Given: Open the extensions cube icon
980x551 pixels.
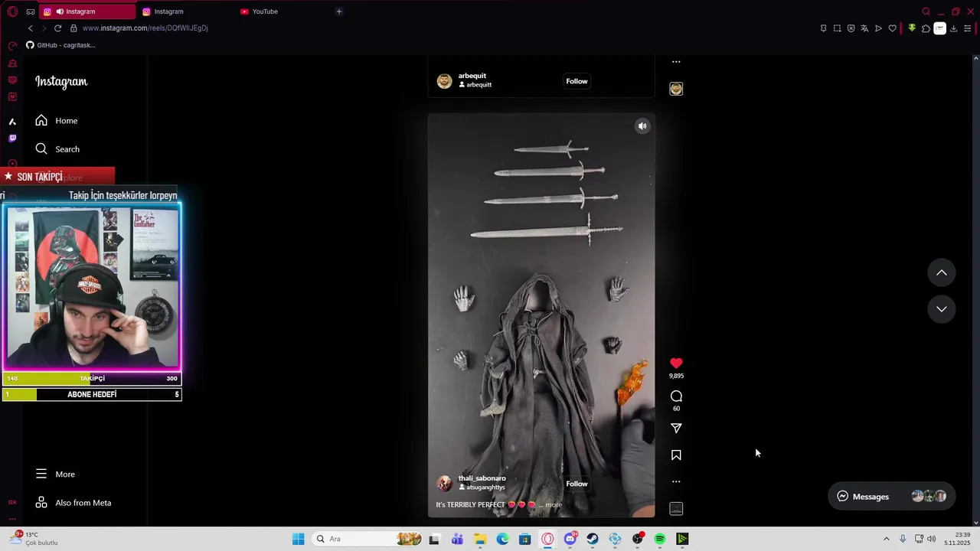Looking at the screenshot, I should pos(926,28).
